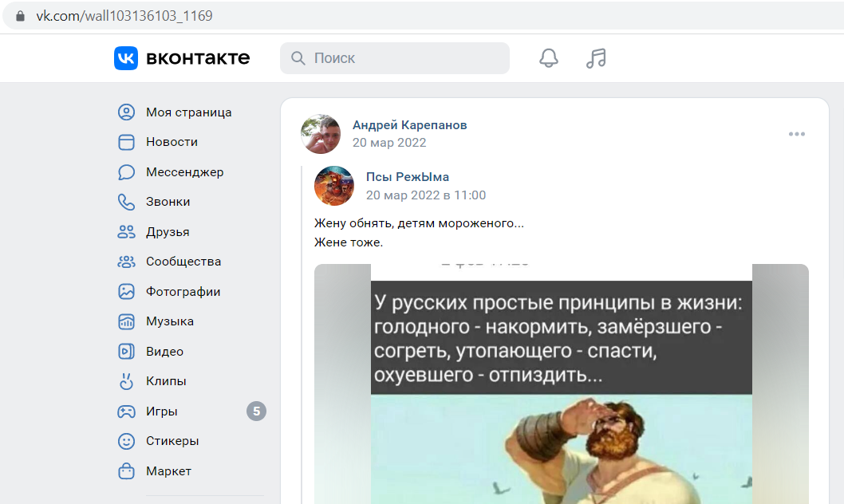The height and width of the screenshot is (504, 844).
Task: Click the Игры gamepad icon
Action: (x=126, y=411)
